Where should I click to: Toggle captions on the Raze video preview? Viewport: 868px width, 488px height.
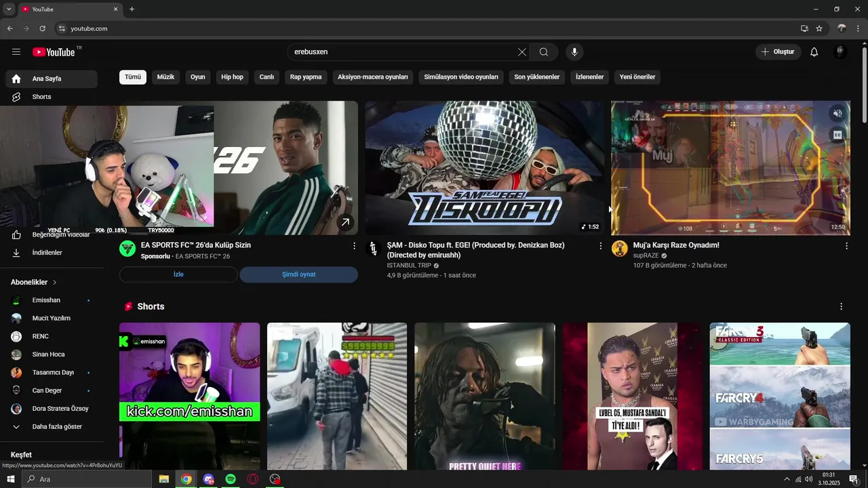coord(837,135)
